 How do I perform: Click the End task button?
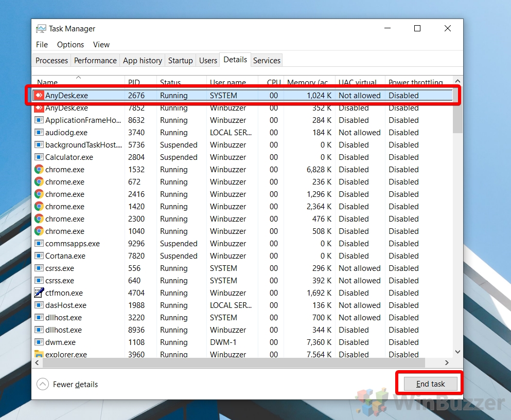[430, 384]
